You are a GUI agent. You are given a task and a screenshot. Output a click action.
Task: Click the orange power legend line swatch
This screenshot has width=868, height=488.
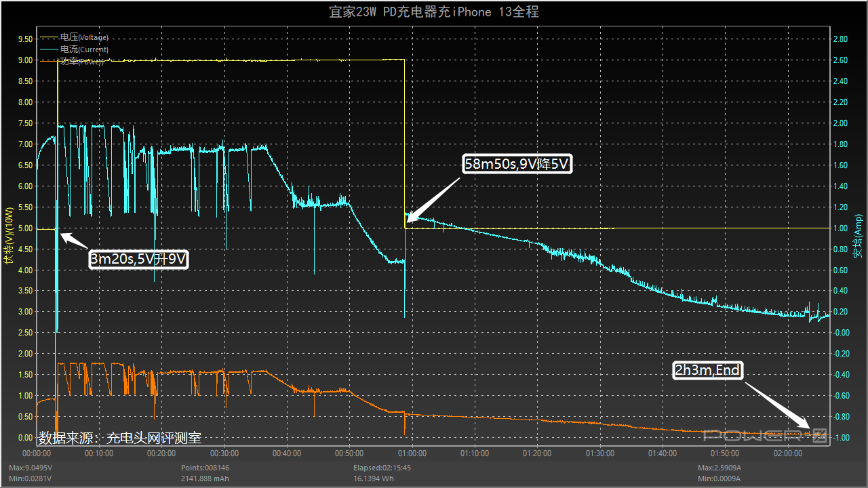pyautogui.click(x=50, y=62)
